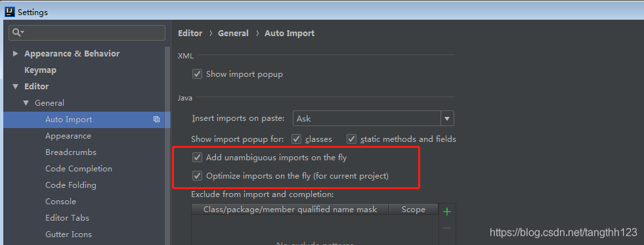Image resolution: width=644 pixels, height=245 pixels.
Task: Uncheck Add unambiguous imports on the fly
Action: 198,157
